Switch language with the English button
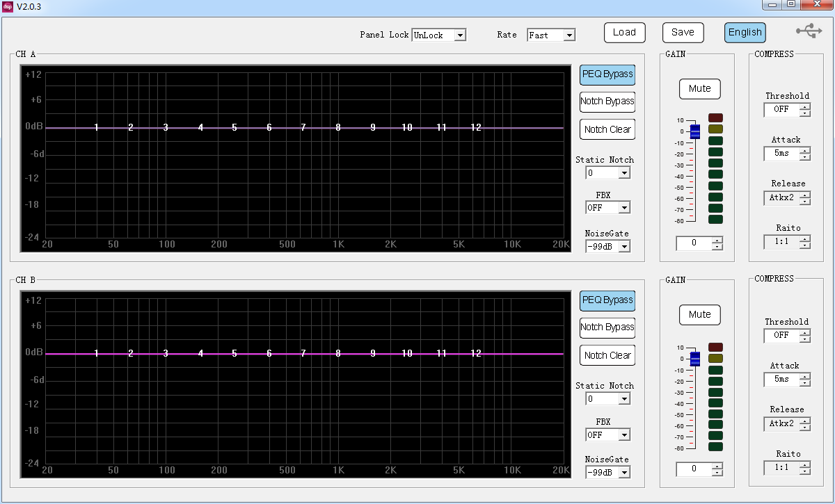Screen dimensions: 835x504 (x=745, y=33)
